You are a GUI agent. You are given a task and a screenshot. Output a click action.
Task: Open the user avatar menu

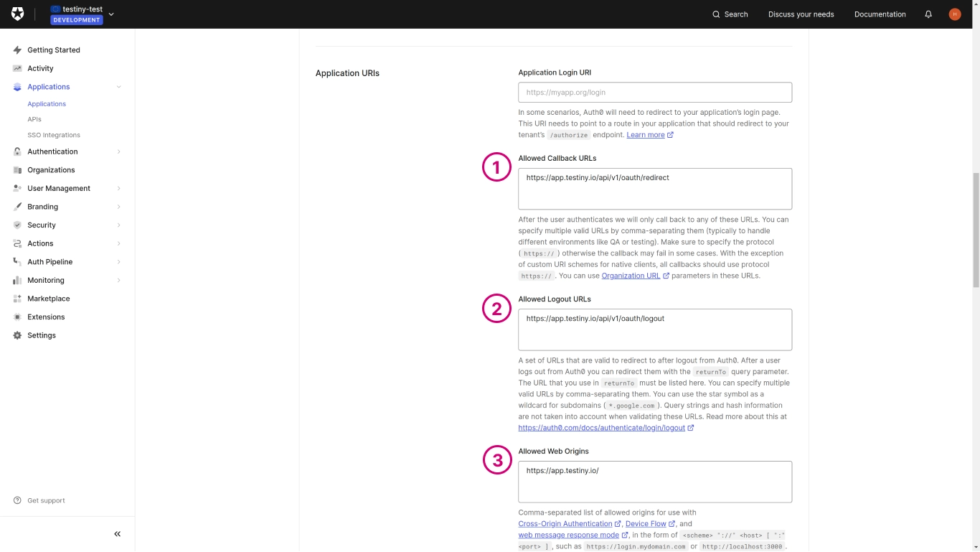954,14
